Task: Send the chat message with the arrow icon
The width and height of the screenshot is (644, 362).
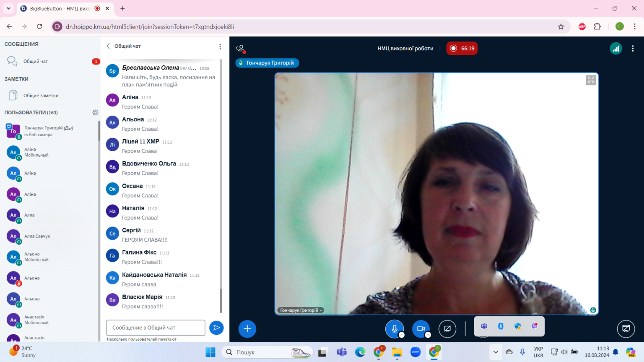Action: coord(216,328)
